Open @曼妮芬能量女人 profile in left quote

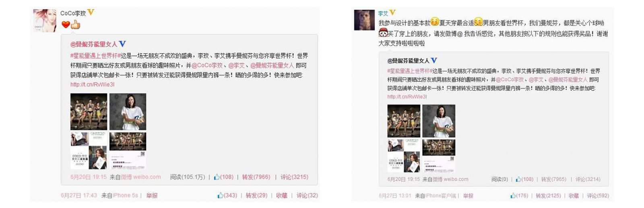point(94,44)
